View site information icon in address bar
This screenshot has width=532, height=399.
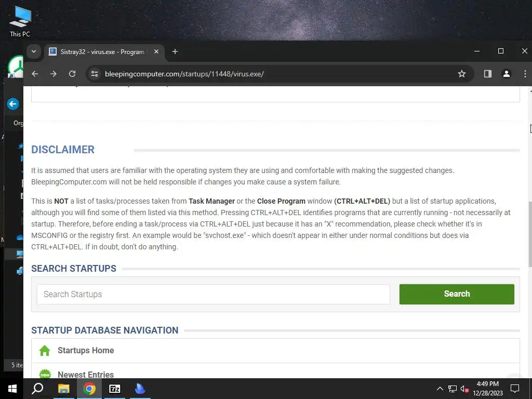pyautogui.click(x=95, y=74)
